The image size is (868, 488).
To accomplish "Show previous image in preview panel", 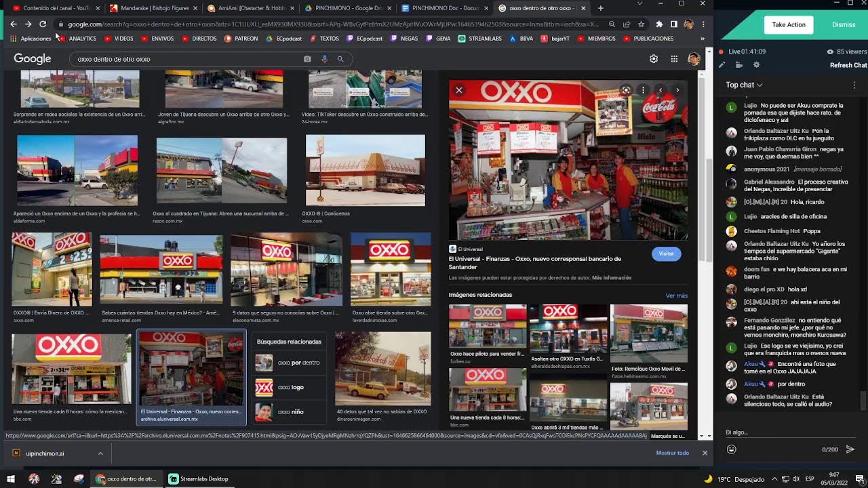I will pos(660,90).
